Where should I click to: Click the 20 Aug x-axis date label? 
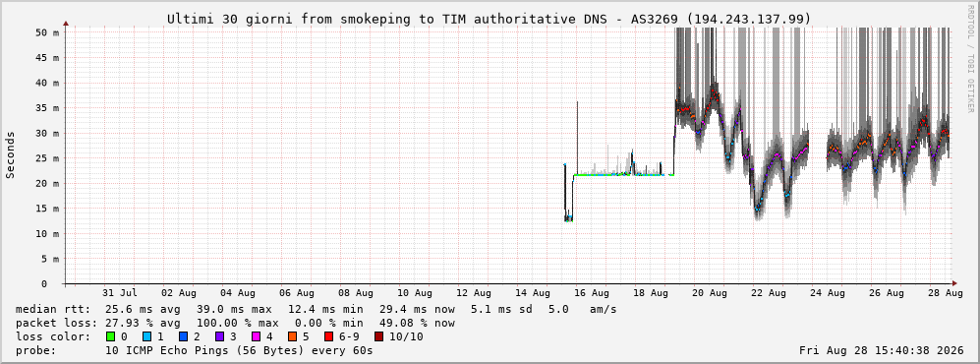[710, 293]
